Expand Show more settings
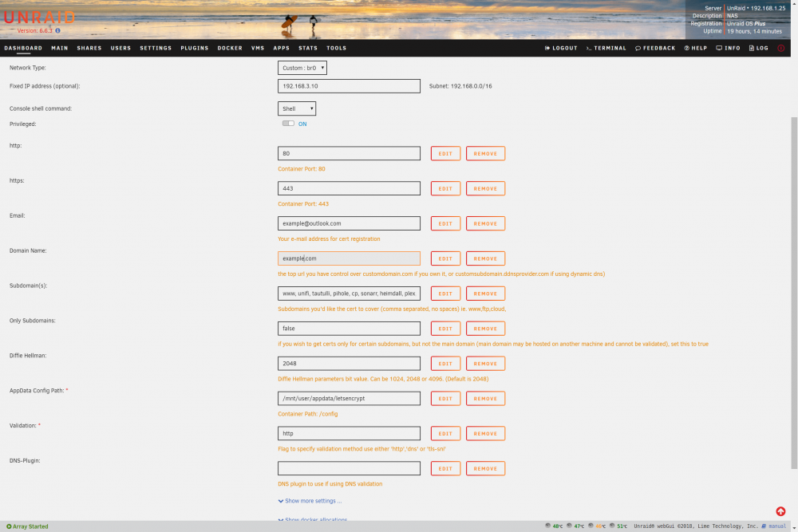Viewport: 798px width, 532px height. pyautogui.click(x=310, y=501)
